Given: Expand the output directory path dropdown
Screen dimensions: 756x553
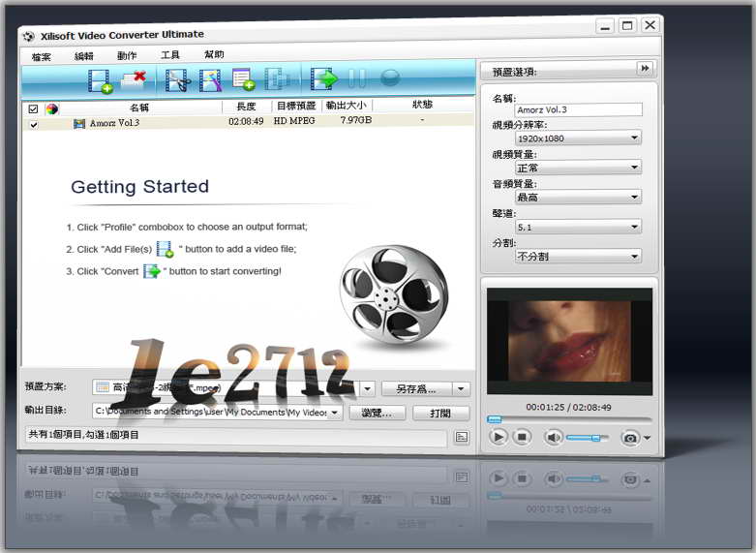Looking at the screenshot, I should tap(335, 413).
